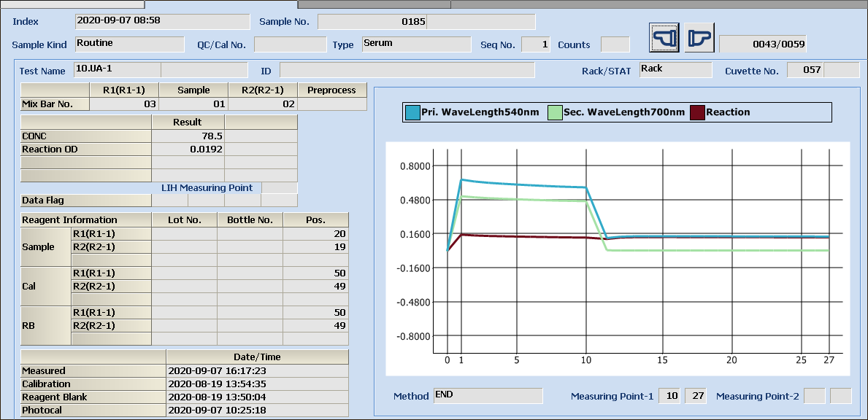Click the CONC result value 78.5
Viewport: 868px width, 420px height.
click(188, 136)
